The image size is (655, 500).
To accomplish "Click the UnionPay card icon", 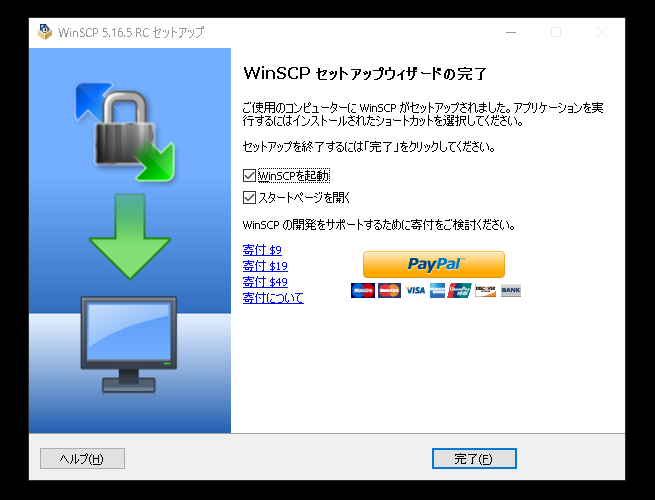I will pyautogui.click(x=460, y=290).
